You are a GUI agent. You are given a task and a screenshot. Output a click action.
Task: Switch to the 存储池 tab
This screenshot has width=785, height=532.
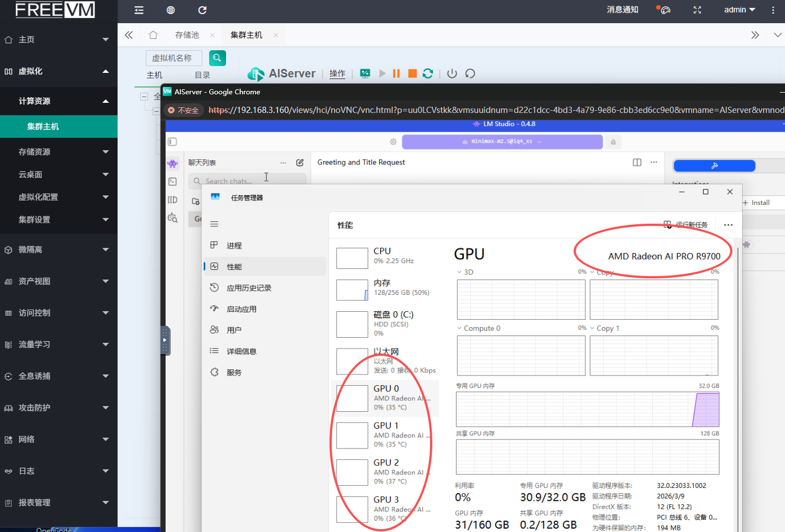point(187,35)
